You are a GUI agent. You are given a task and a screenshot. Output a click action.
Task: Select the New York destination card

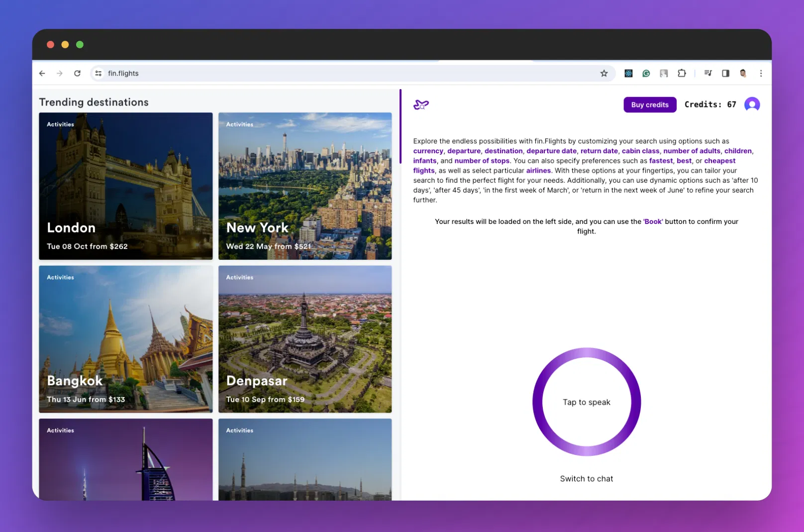pos(305,186)
